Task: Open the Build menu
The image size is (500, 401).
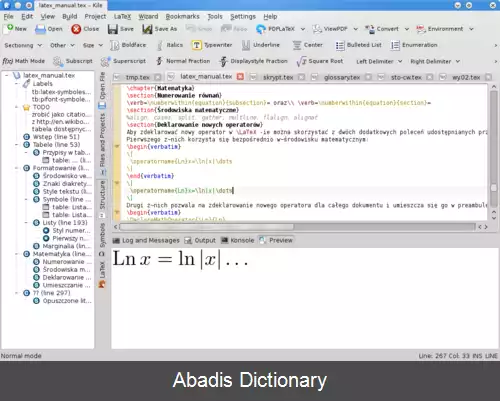Action: pyautogui.click(x=69, y=17)
